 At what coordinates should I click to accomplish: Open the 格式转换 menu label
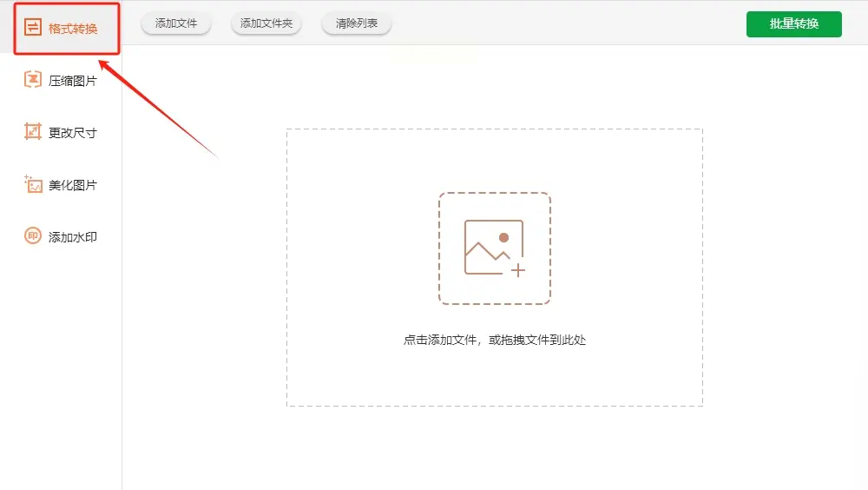point(73,29)
